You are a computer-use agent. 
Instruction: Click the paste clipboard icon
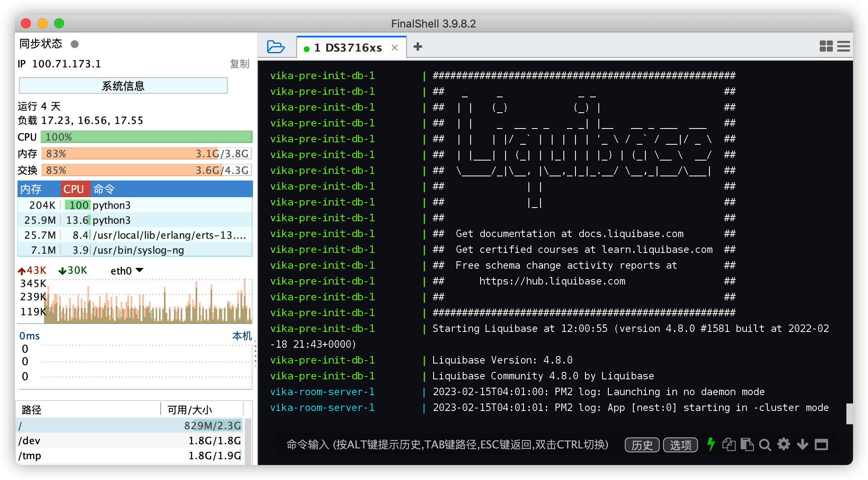click(747, 444)
